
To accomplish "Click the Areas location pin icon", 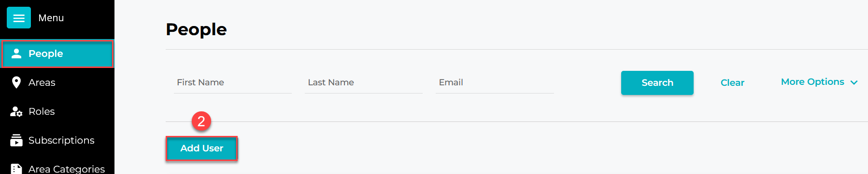I will (16, 82).
